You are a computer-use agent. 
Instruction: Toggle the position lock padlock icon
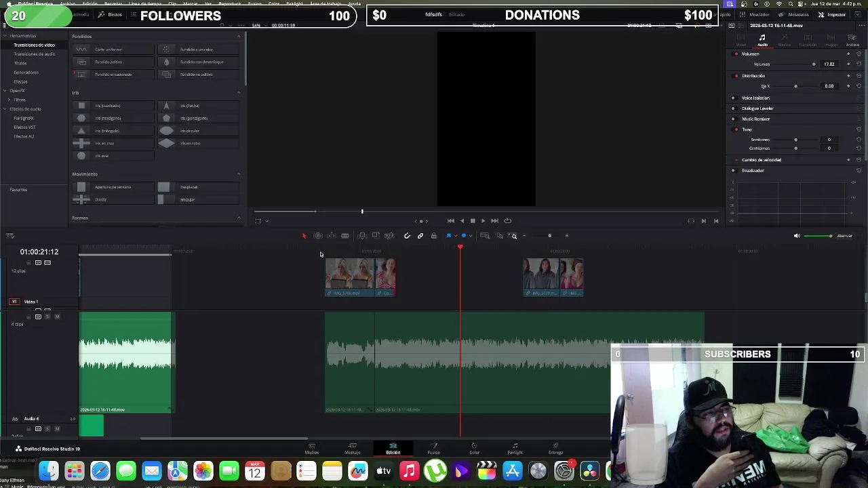pyautogui.click(x=434, y=236)
